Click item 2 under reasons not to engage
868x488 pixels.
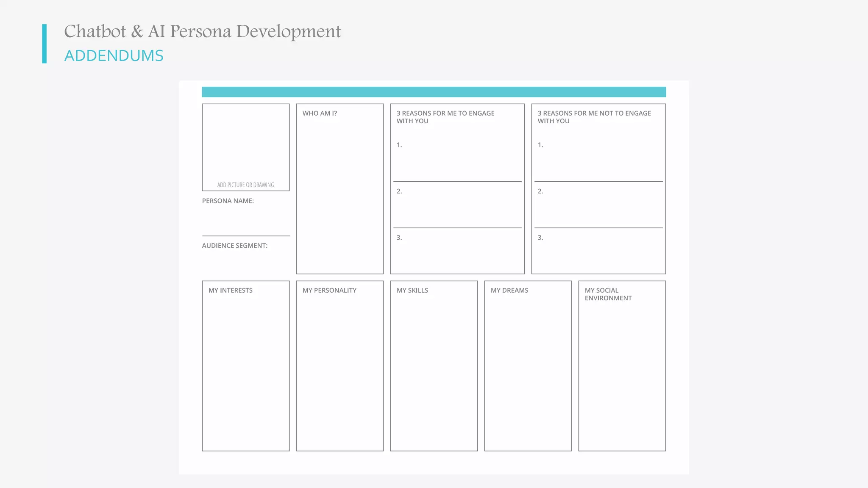(x=540, y=191)
